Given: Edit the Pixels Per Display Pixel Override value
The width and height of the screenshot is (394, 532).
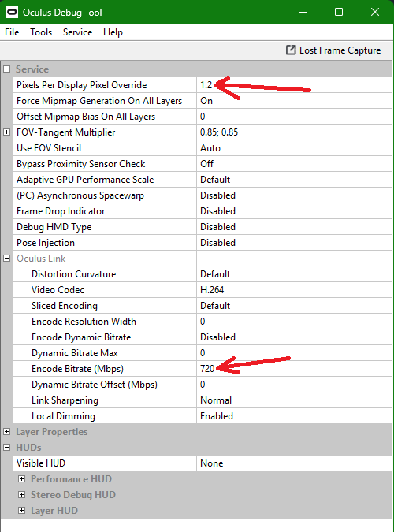Looking at the screenshot, I should [294, 85].
